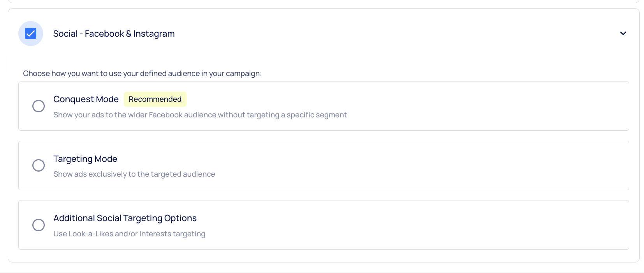
Task: Click the yellow Recommended badge
Action: coord(155,99)
